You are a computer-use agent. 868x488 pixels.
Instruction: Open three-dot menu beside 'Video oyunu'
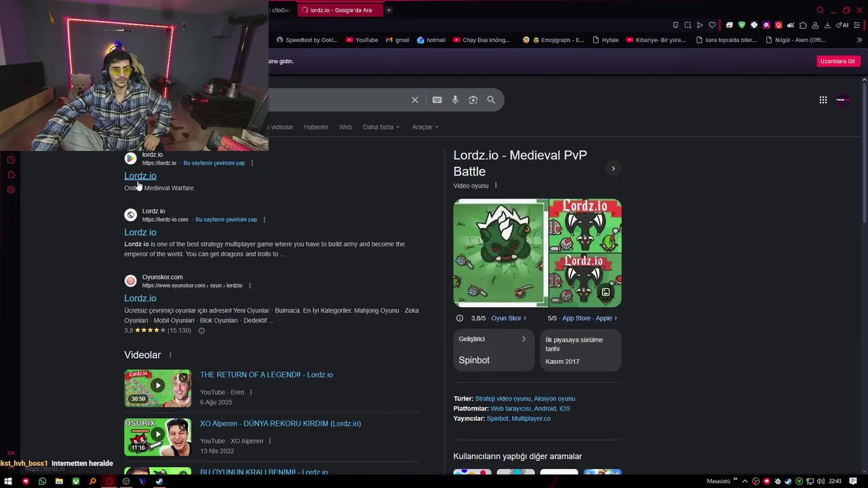496,186
